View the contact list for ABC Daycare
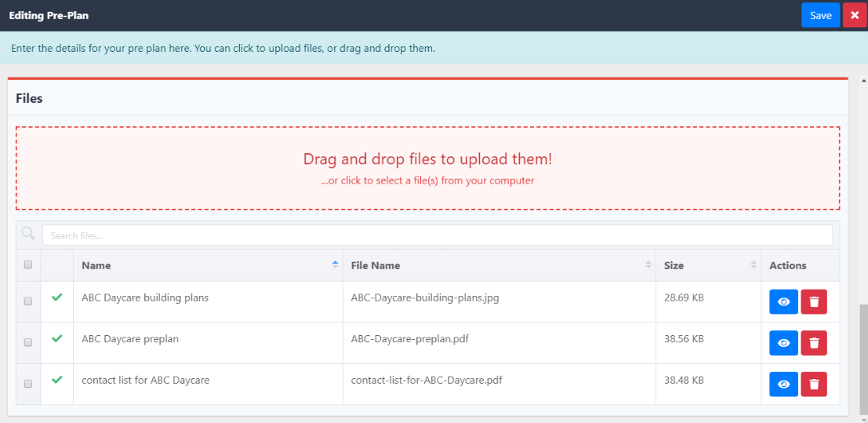The image size is (868, 423). pos(783,384)
